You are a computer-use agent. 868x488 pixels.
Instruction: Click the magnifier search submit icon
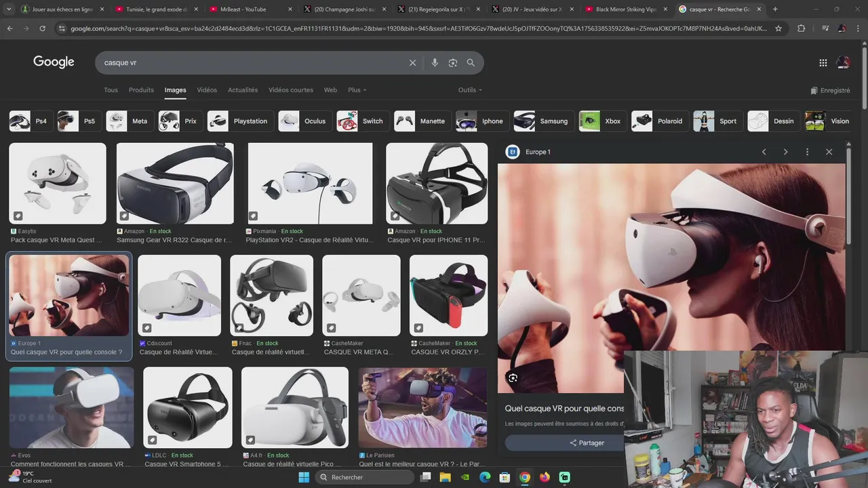(471, 62)
